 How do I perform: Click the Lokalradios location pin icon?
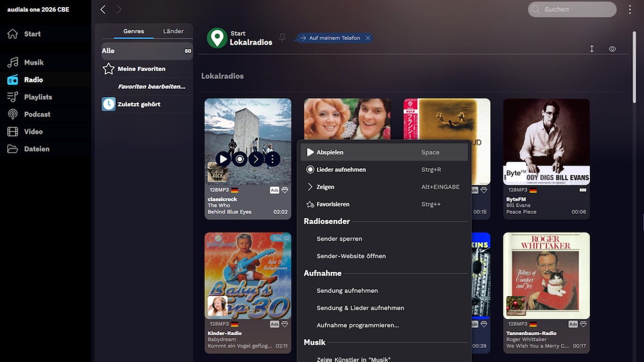(x=217, y=38)
